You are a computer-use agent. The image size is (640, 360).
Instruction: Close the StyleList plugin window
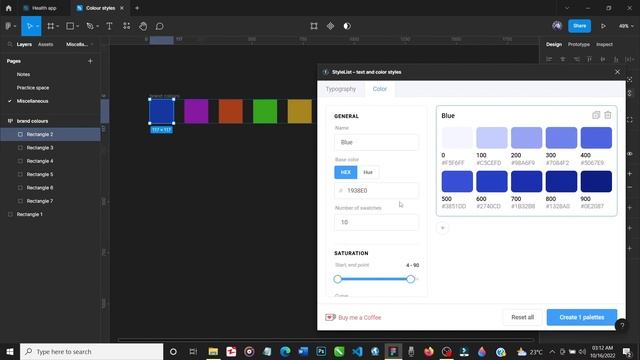click(x=617, y=72)
